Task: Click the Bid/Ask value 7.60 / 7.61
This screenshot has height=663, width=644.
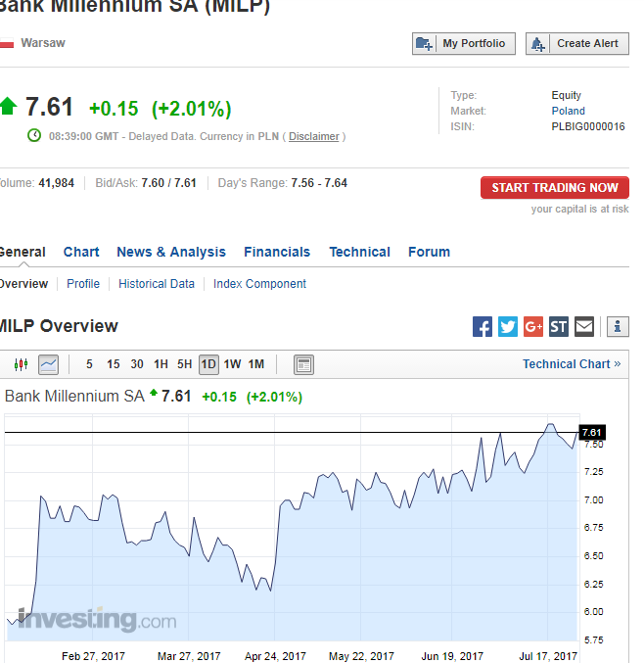Action: [x=168, y=183]
